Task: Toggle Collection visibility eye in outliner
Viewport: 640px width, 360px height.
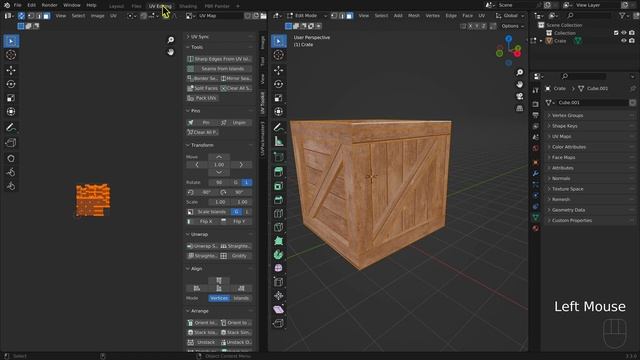Action: click(624, 33)
